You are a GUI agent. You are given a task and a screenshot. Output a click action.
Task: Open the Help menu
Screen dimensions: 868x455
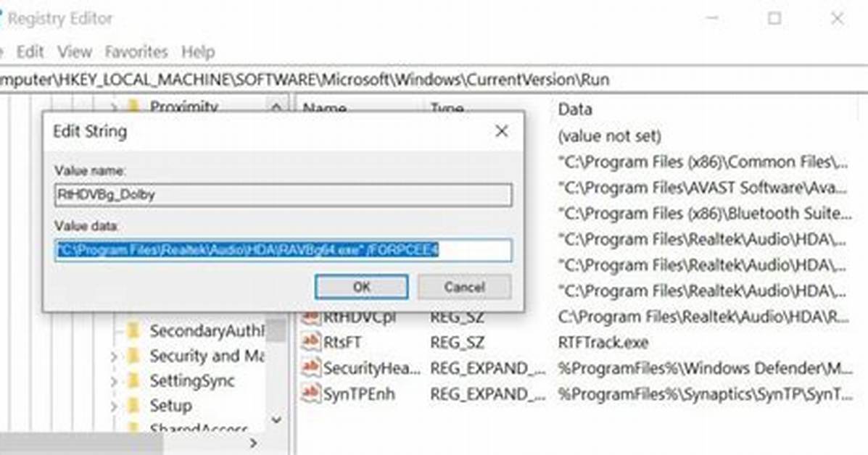coord(198,52)
